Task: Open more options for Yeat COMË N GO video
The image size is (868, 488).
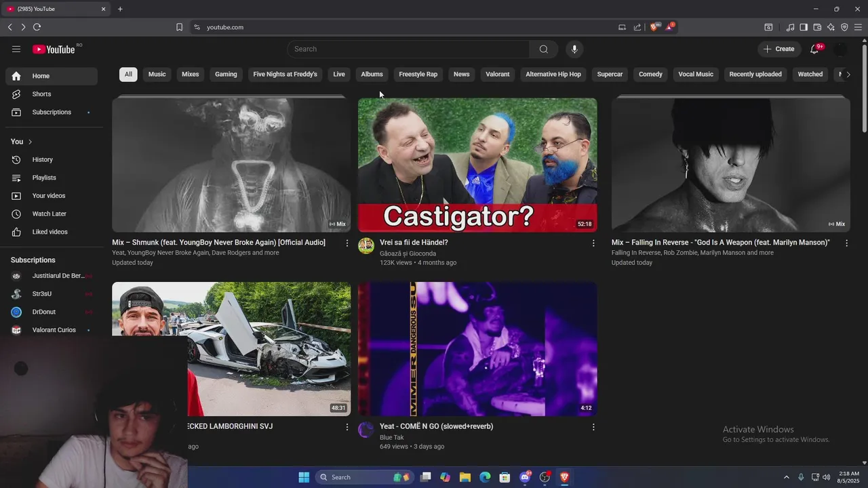Action: [x=593, y=427]
